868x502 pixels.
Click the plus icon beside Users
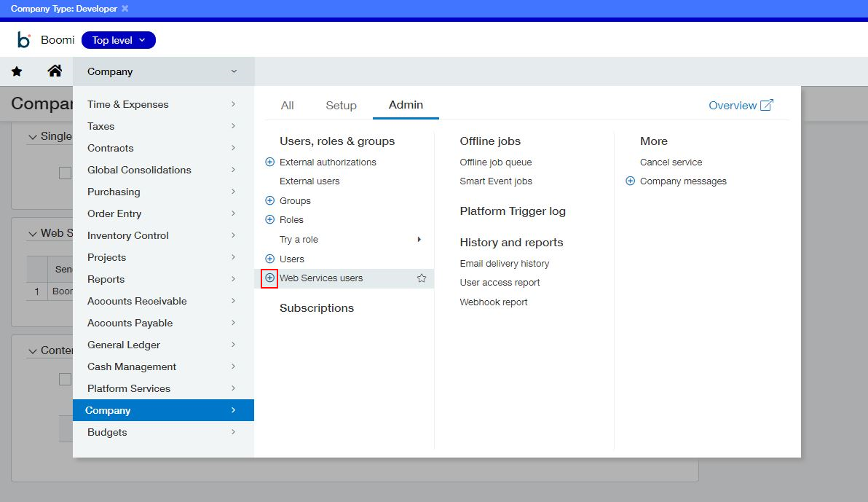click(269, 259)
